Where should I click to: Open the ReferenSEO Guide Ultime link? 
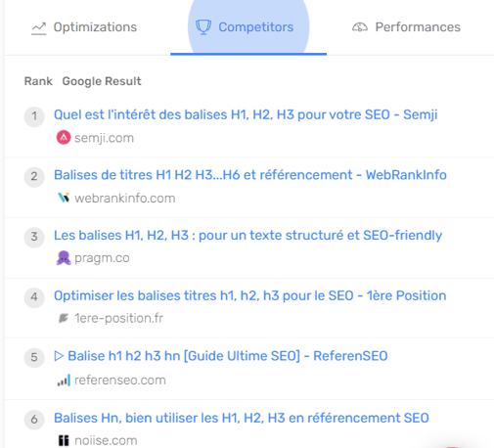tap(221, 356)
